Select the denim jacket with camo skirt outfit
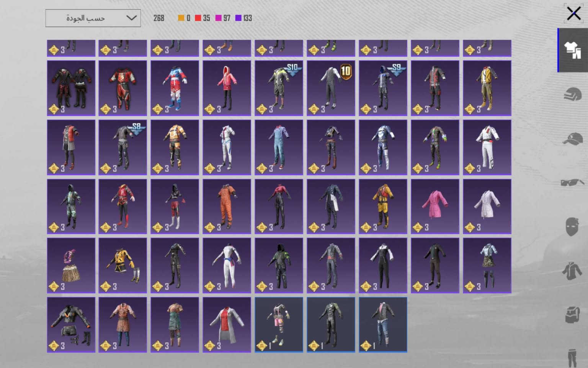Image resolution: width=588 pixels, height=368 pixels. point(487,266)
